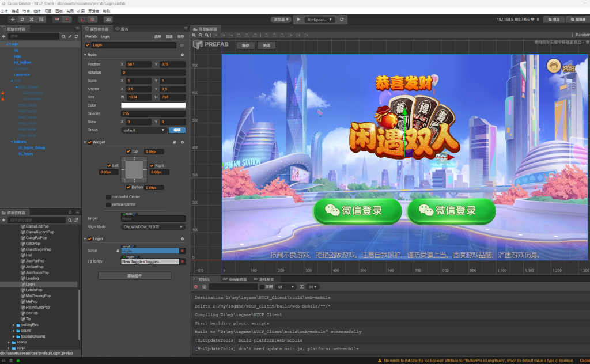
Task: Expand the sound folder
Action: (x=13, y=331)
